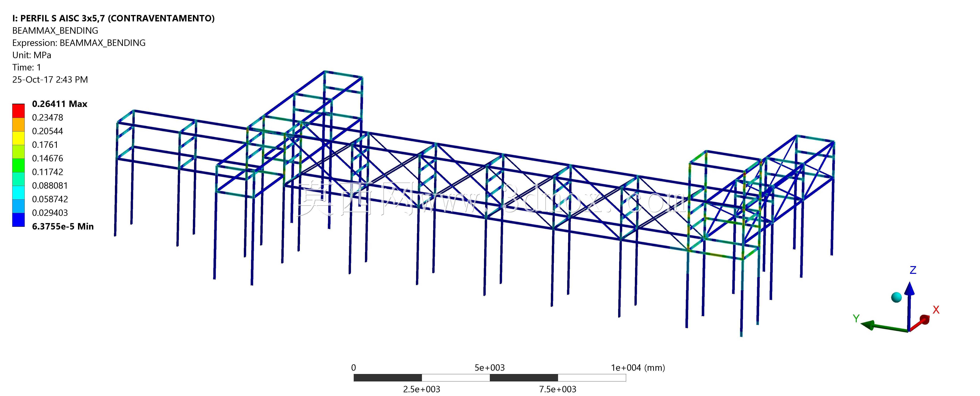The height and width of the screenshot is (396, 980).
Task: Click the 'Time: 1' label
Action: point(27,67)
